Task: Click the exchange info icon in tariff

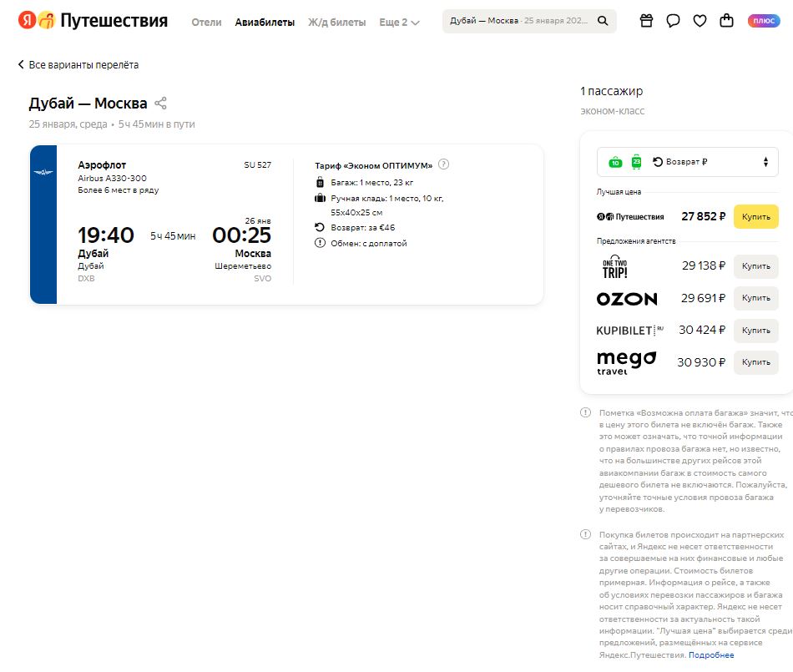Action: (x=320, y=243)
